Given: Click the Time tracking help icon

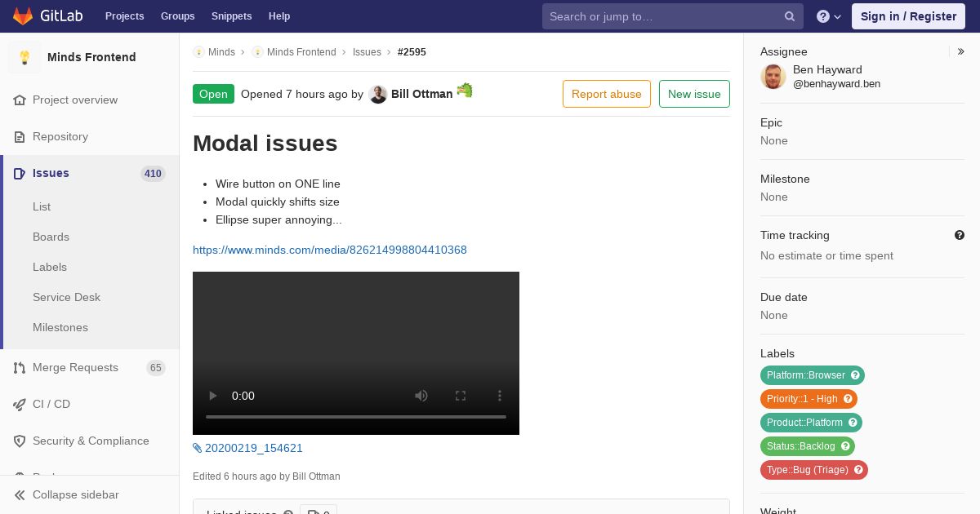Looking at the screenshot, I should click(960, 235).
